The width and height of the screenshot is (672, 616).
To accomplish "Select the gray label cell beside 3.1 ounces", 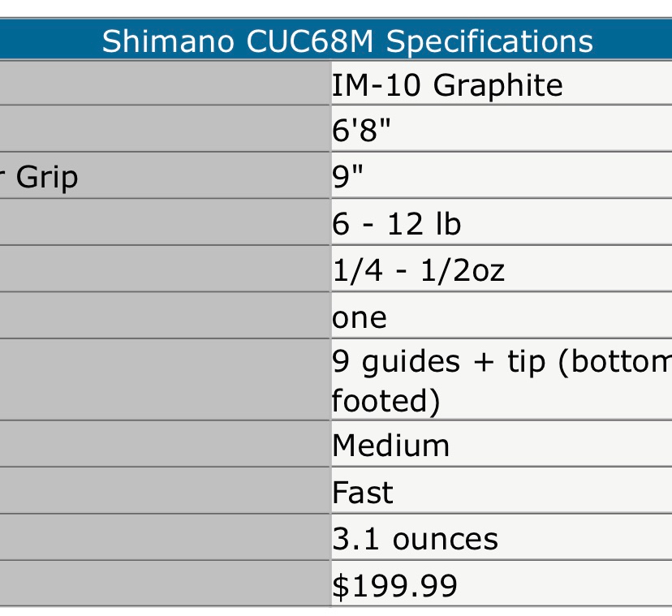I will pos(162,539).
